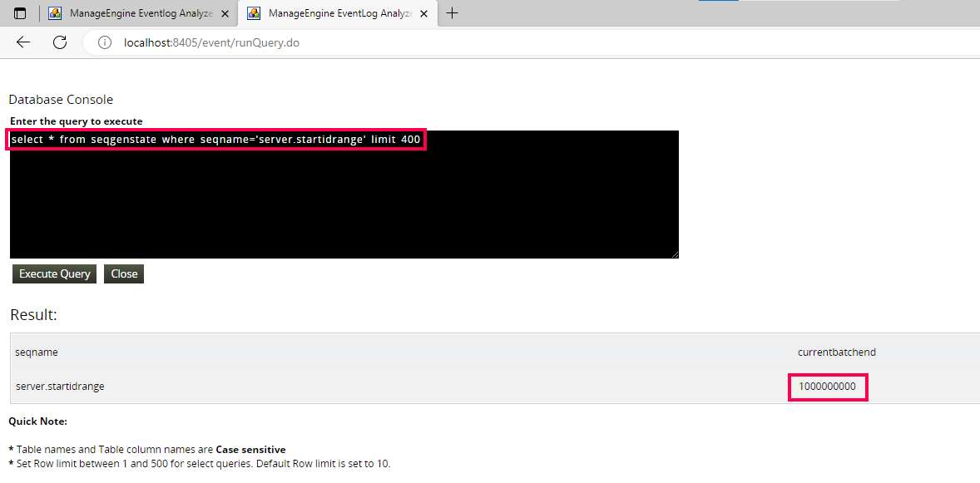Image resolution: width=980 pixels, height=483 pixels.
Task: Click the Result: heading
Action: [x=34, y=314]
